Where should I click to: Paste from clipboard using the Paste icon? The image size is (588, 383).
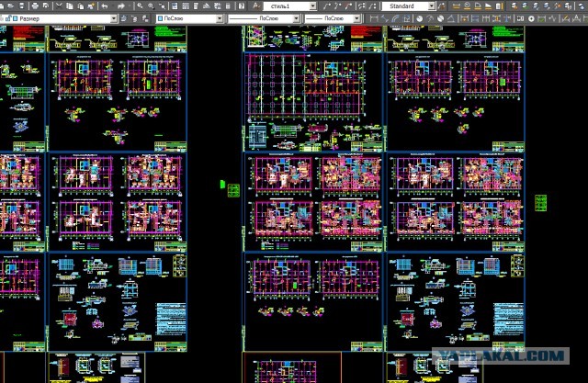click(x=81, y=6)
